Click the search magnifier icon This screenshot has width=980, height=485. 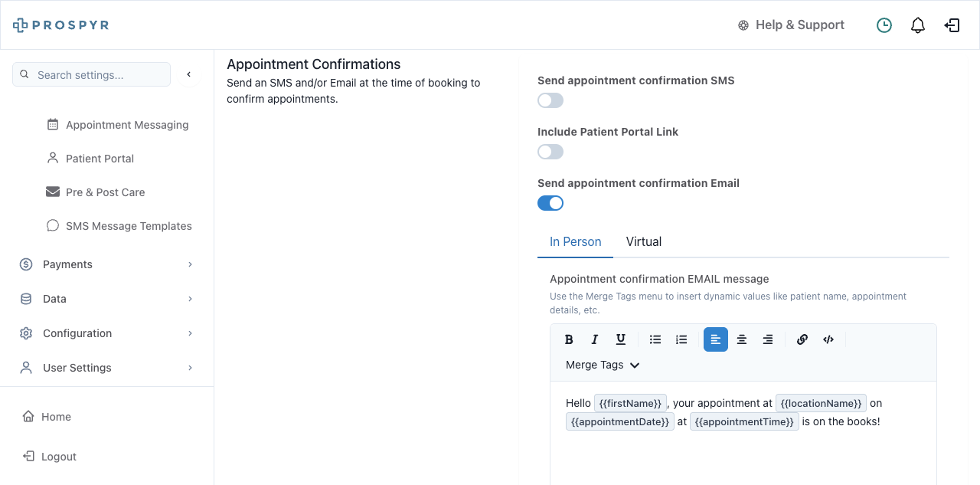click(24, 74)
